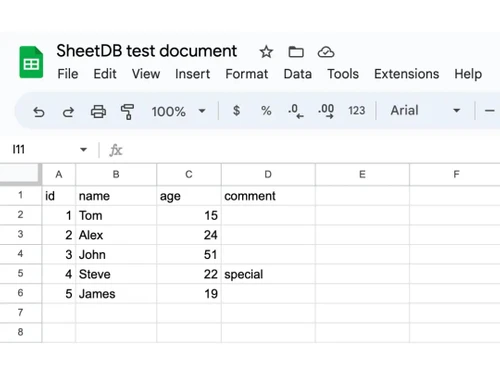Viewport: 500px width, 375px height.
Task: Select the age cell with 51
Action: pos(189,255)
